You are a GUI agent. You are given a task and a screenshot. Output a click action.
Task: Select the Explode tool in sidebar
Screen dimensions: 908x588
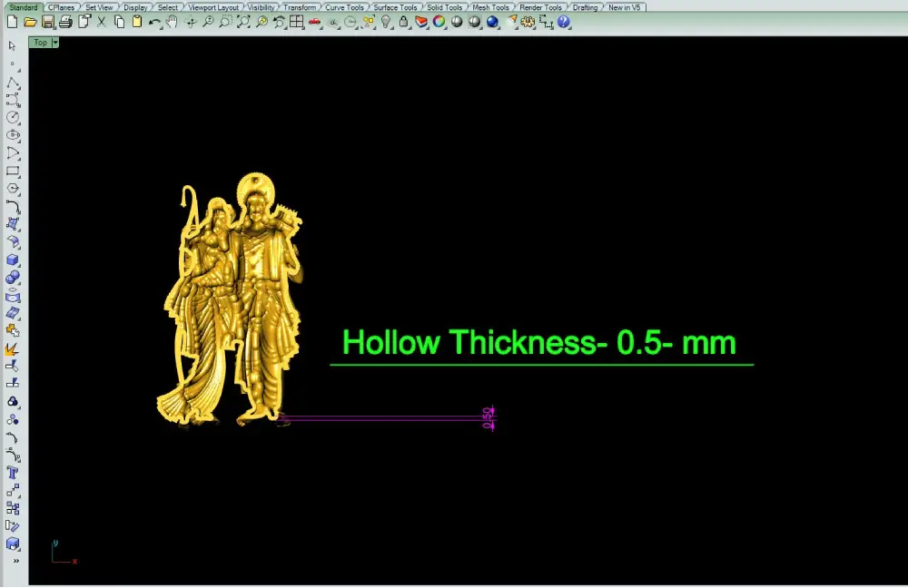coord(13,349)
